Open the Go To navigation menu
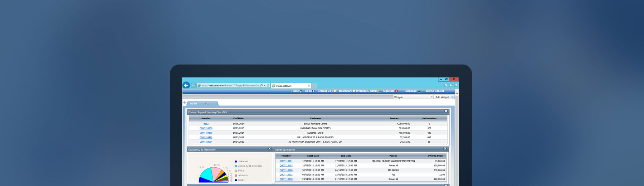This screenshot has height=186, width=644. coord(309,91)
